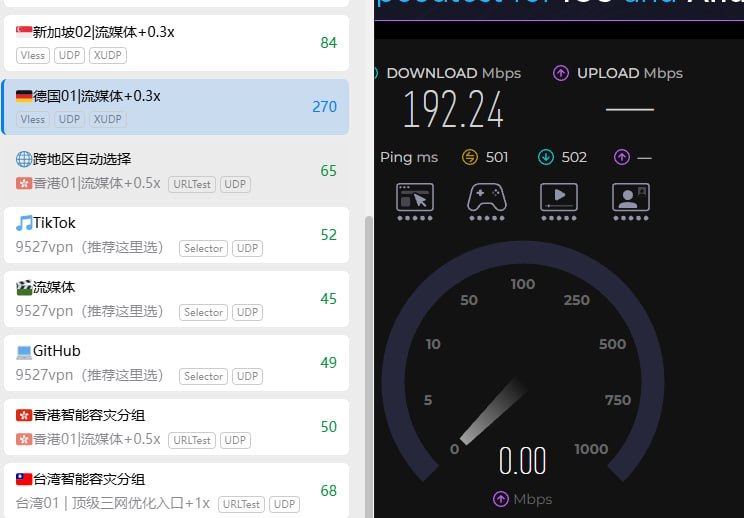Click latency value 65 of 跨地区自动选择
Image resolution: width=744 pixels, height=518 pixels.
[328, 171]
